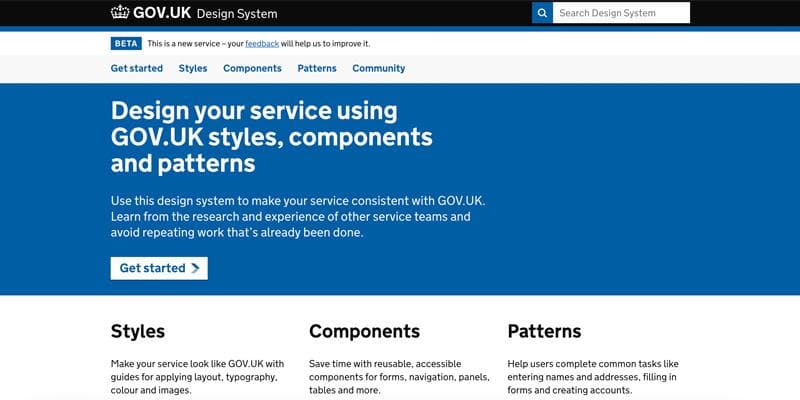The height and width of the screenshot is (400, 800).
Task: Open the Styles navigation item
Action: pyautogui.click(x=193, y=68)
